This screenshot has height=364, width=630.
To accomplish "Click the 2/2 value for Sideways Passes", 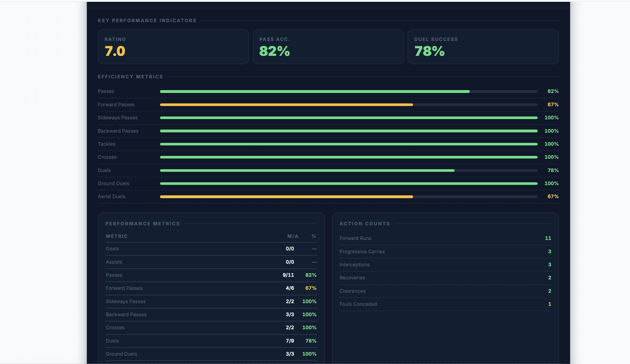I will point(290,302).
